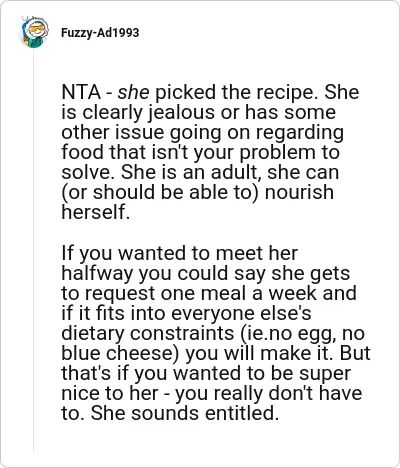
Task: Click the word "nourish" in the comment
Action: (x=299, y=192)
